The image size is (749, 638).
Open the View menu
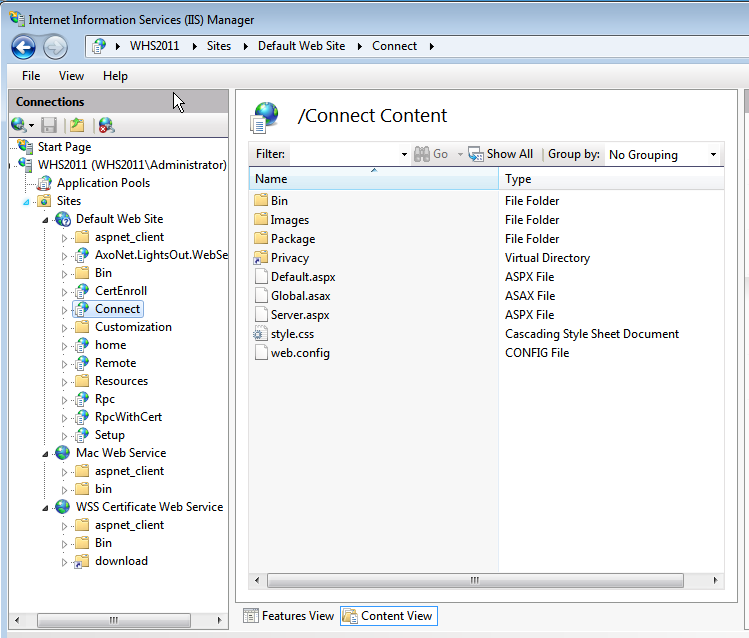71,76
